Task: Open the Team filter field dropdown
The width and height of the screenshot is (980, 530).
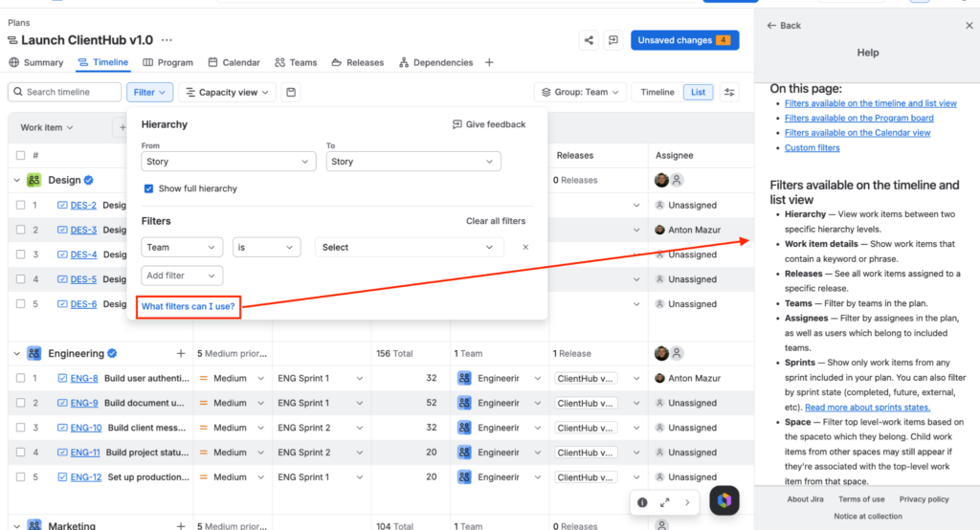Action: pos(181,248)
